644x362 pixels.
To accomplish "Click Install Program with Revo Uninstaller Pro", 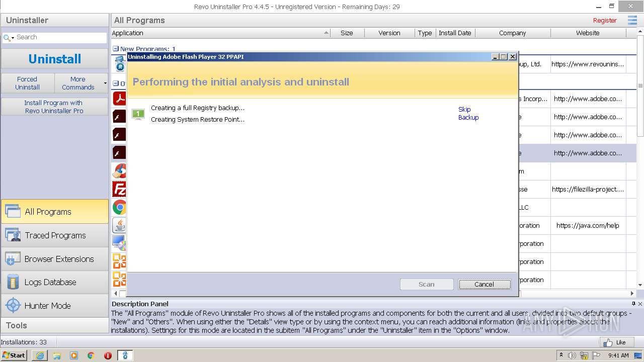I will pos(54,107).
